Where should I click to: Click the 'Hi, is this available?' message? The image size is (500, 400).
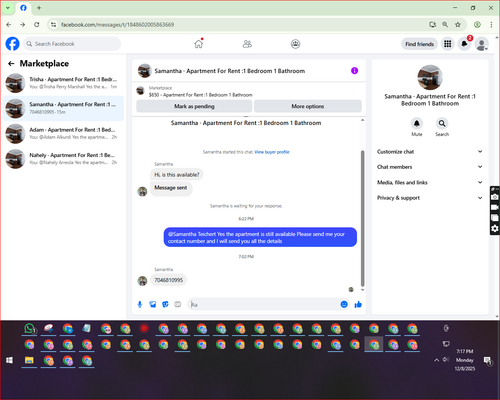point(177,175)
